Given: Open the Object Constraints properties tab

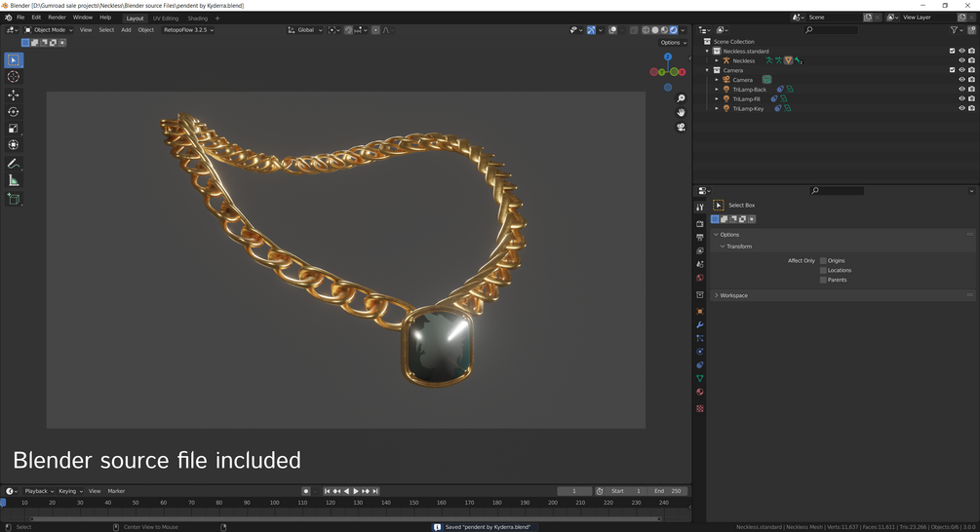Looking at the screenshot, I should [x=700, y=365].
